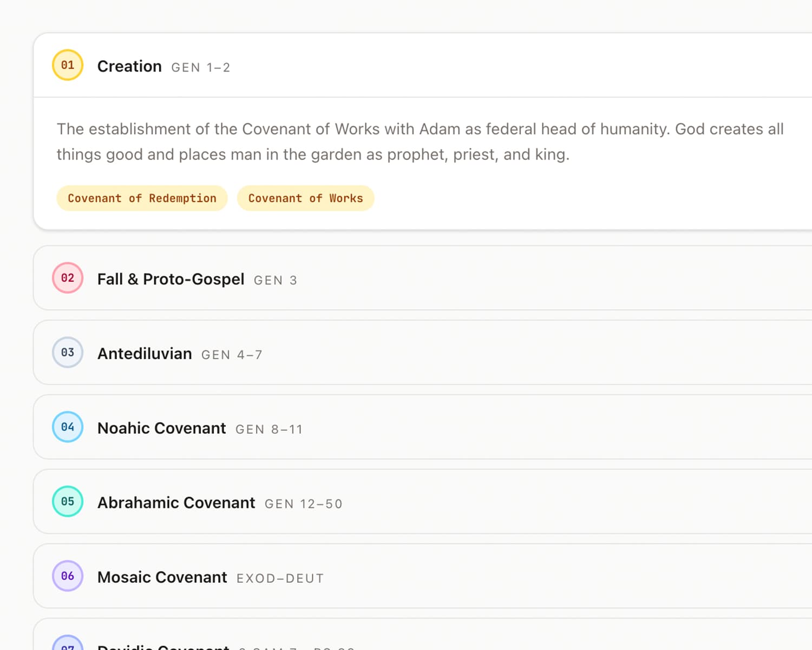
Task: Click the Abrahamic Covenant title link
Action: [176, 503]
